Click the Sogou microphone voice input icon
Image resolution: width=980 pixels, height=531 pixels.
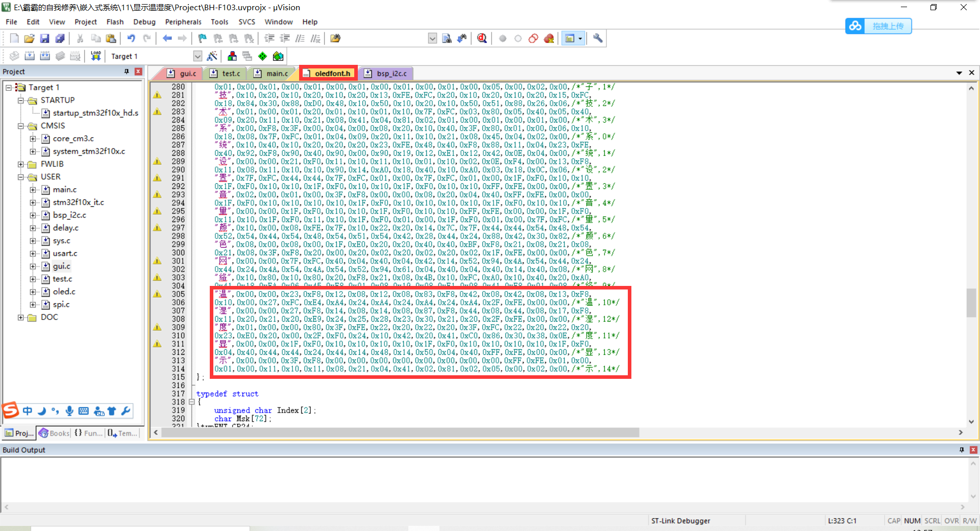pyautogui.click(x=69, y=411)
